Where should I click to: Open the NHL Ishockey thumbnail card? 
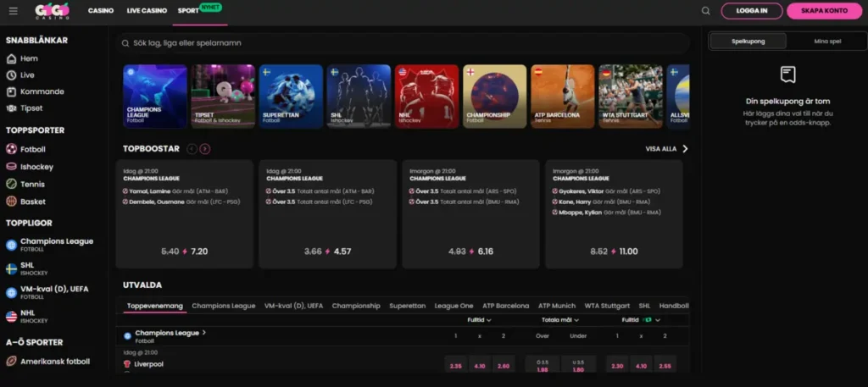pyautogui.click(x=427, y=97)
